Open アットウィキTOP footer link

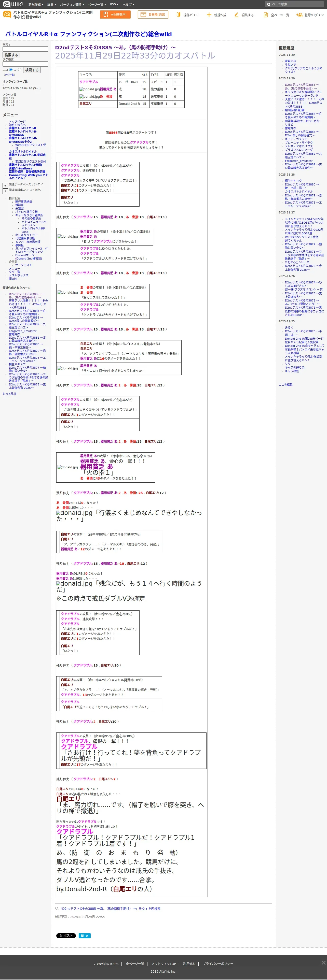coord(164,964)
